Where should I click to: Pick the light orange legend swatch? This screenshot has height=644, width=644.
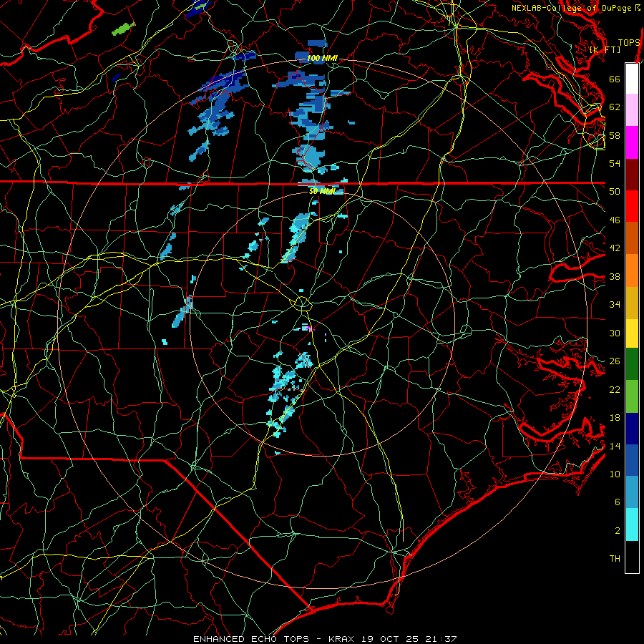(x=632, y=270)
